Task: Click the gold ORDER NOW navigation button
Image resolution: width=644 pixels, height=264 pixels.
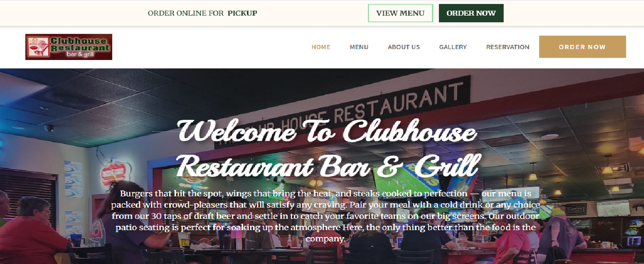Action: (582, 47)
